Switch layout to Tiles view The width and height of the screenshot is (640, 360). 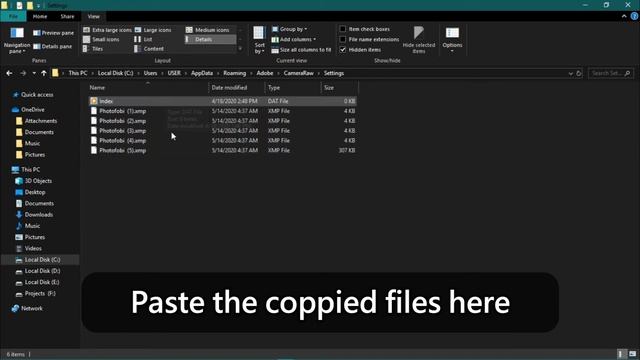pyautogui.click(x=93, y=49)
